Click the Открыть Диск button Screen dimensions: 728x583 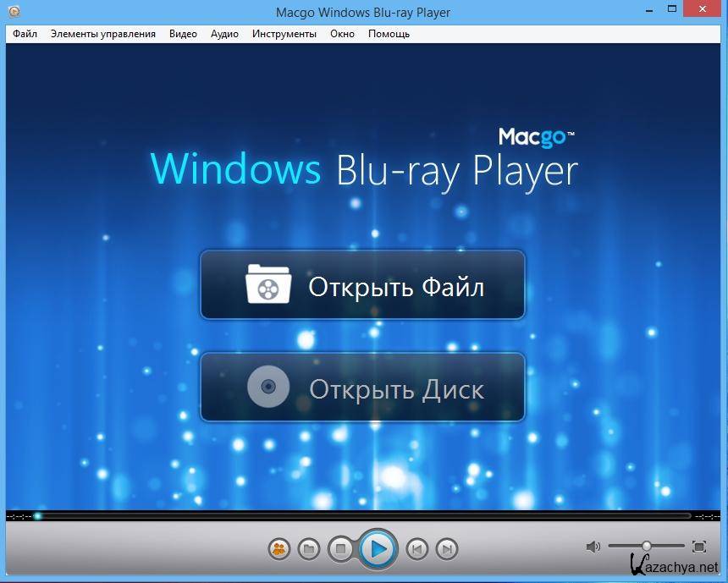point(362,388)
